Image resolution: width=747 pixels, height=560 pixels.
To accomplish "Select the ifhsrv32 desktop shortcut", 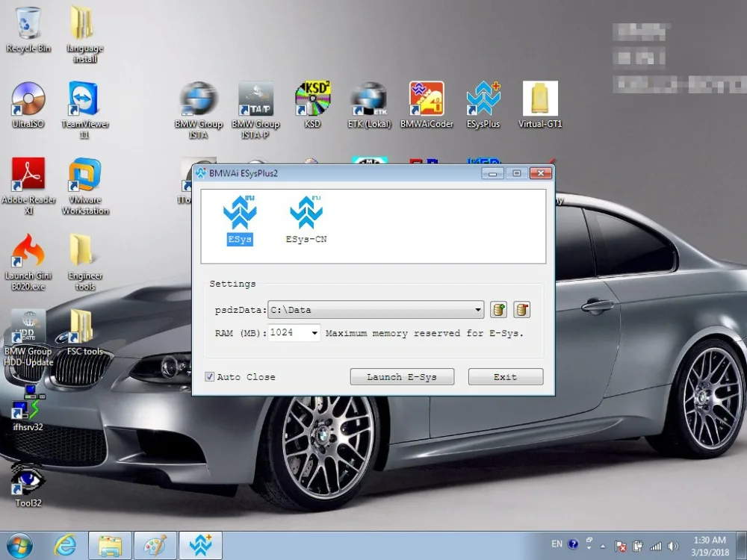I will point(28,408).
